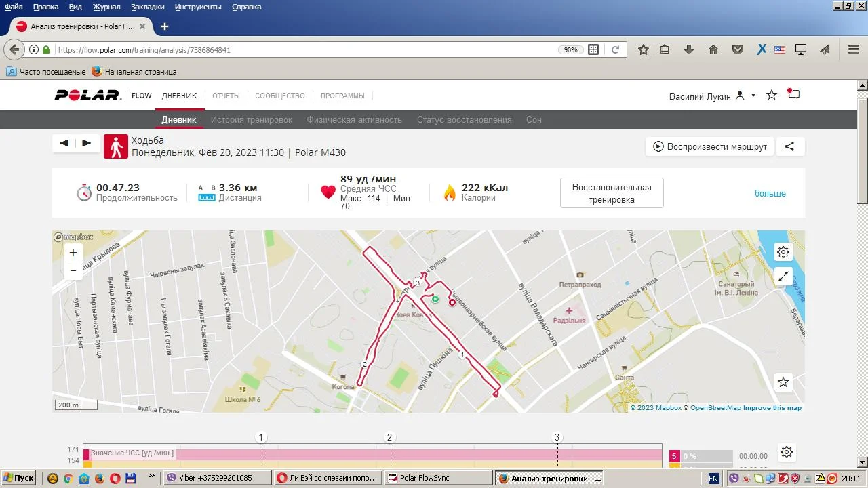
Task: Go to the browser Home page icon
Action: (x=713, y=49)
